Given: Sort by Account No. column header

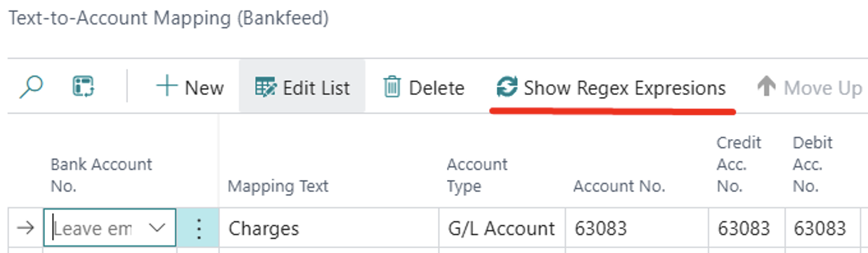Looking at the screenshot, I should click(619, 186).
